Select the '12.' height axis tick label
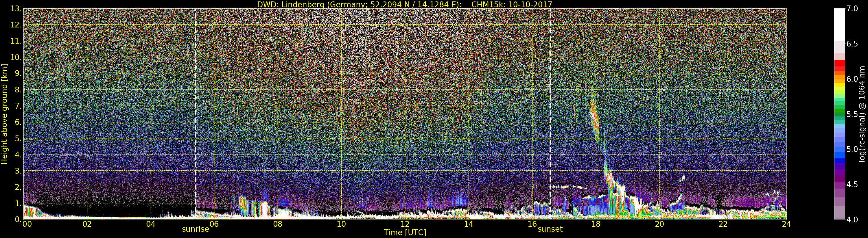This screenshot has height=238, width=868. tap(16, 25)
